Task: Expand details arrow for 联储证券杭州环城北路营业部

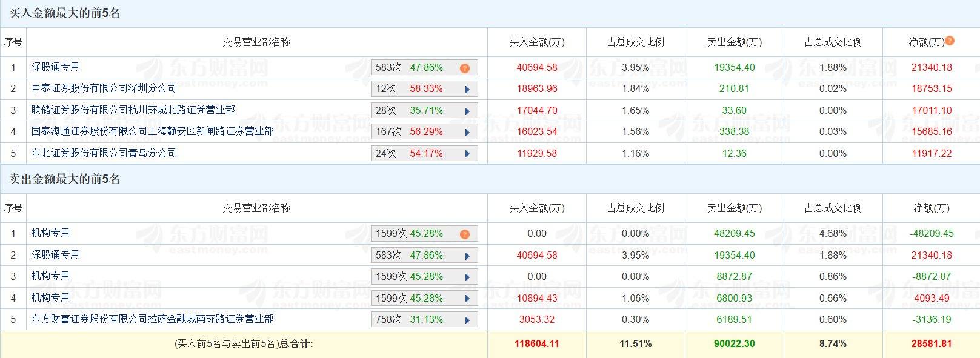Action: click(467, 111)
